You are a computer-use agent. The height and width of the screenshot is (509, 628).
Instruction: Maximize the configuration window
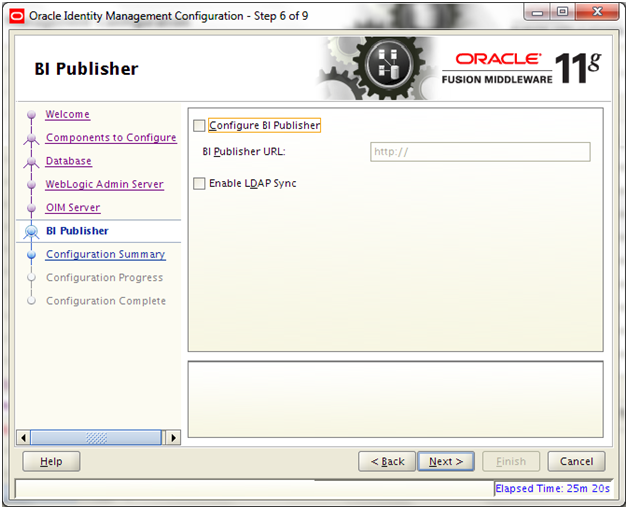click(562, 12)
